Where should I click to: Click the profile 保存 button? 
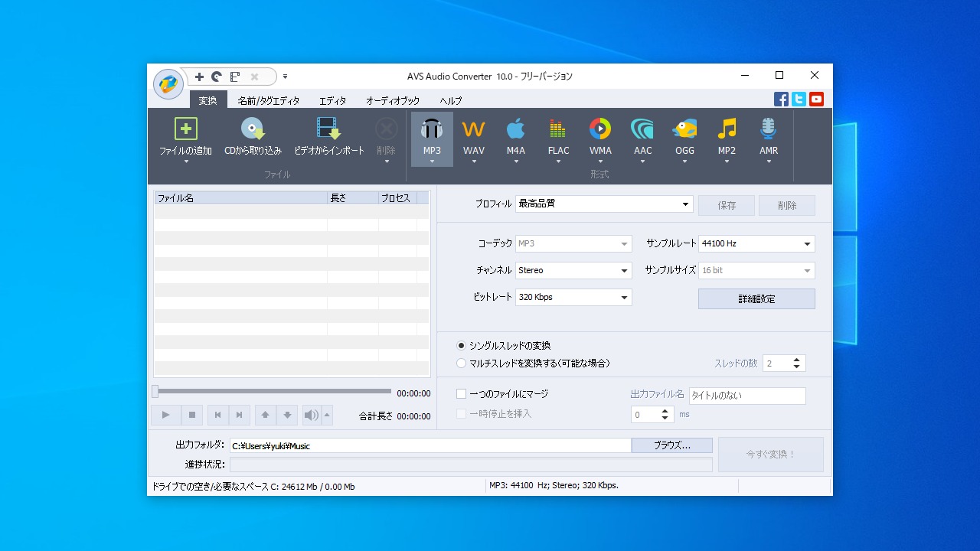point(727,205)
